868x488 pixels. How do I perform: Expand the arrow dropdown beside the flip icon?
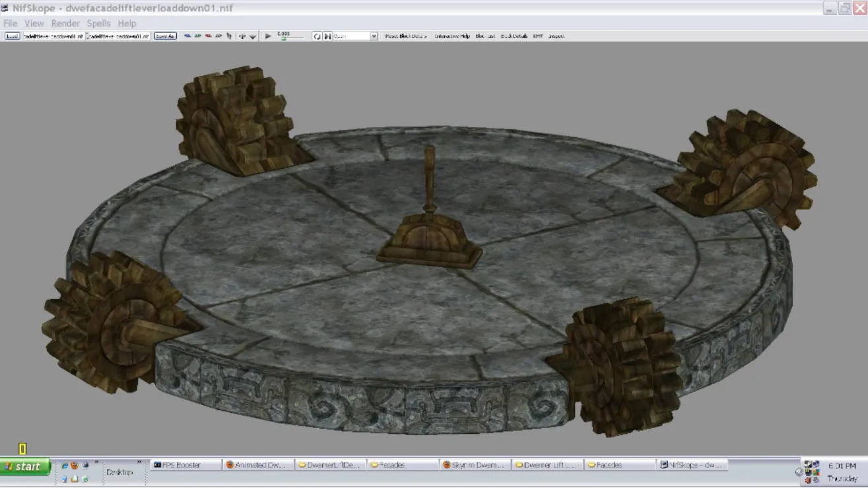click(252, 37)
